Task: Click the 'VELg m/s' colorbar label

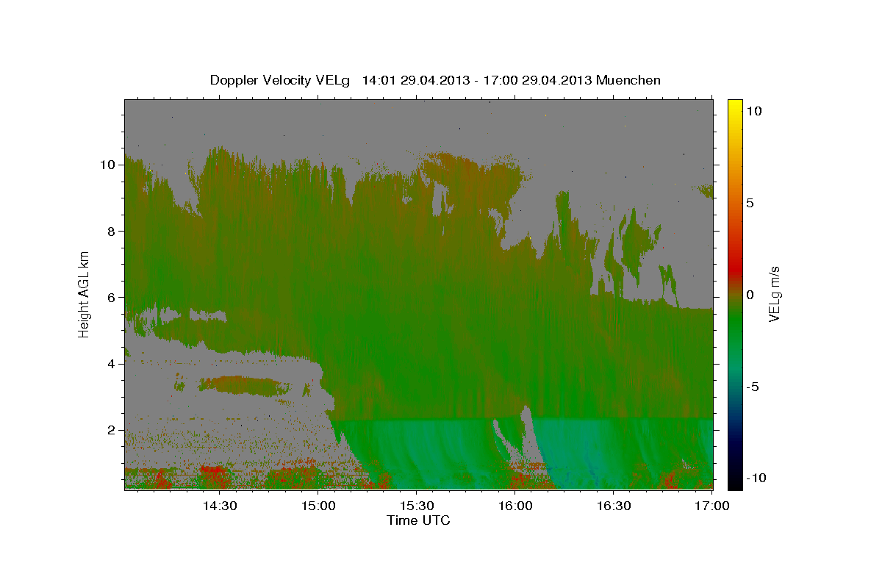Action: [775, 293]
